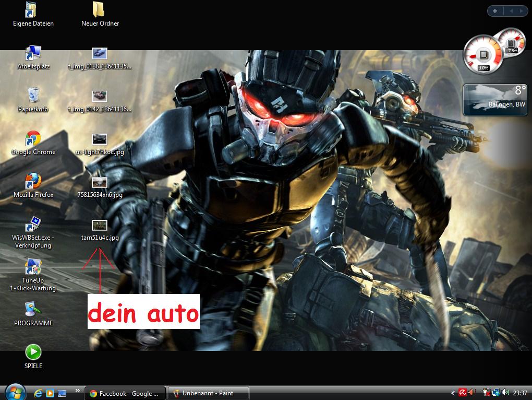Viewport: 532px width, 400px height.
Task: Select the 75815634xn6.jpg file
Action: pos(100,187)
